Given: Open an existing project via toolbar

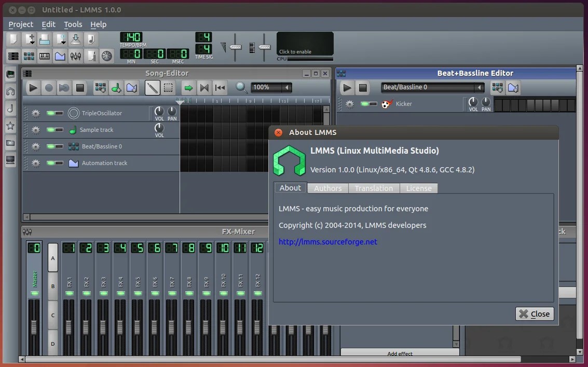Looking at the screenshot, I should (x=44, y=39).
